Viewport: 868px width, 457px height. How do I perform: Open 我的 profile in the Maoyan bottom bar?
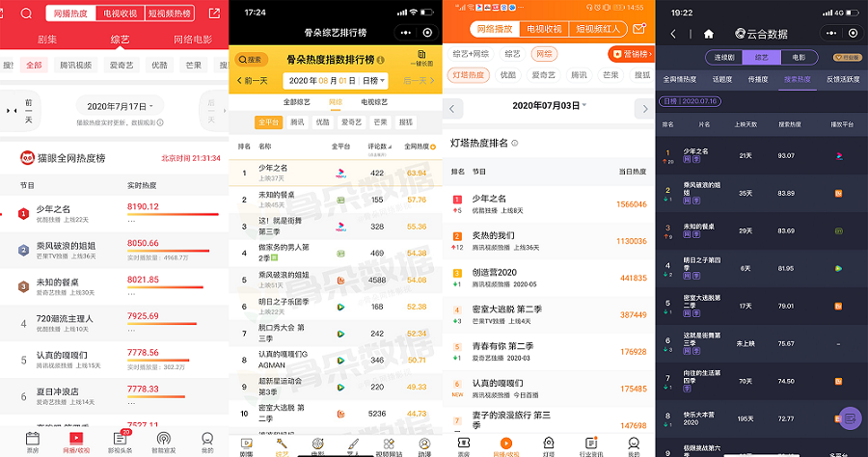207,443
